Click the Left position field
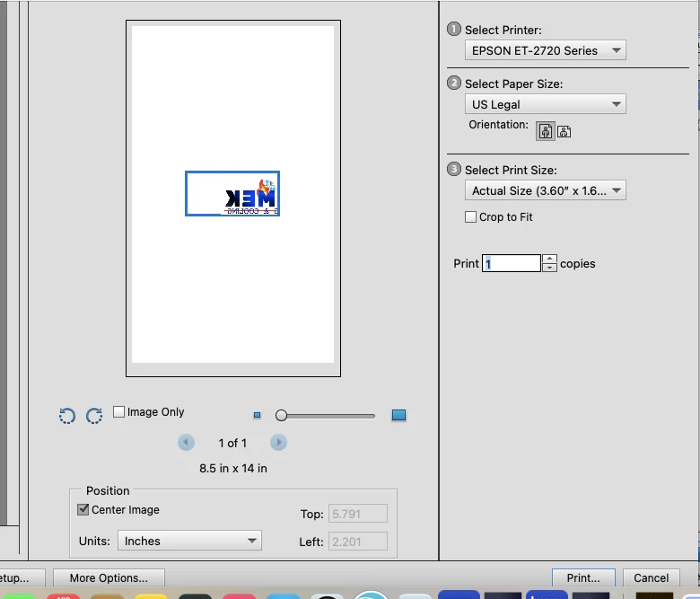 tap(358, 542)
